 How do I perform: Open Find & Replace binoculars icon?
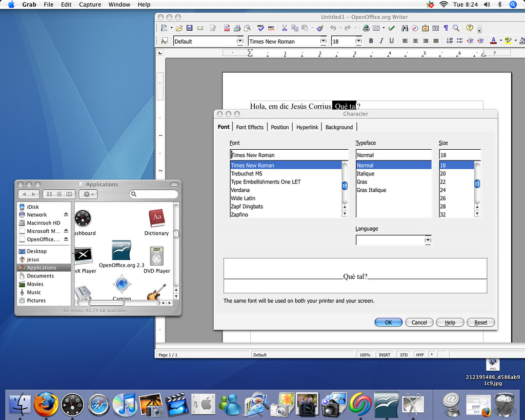(x=405, y=28)
